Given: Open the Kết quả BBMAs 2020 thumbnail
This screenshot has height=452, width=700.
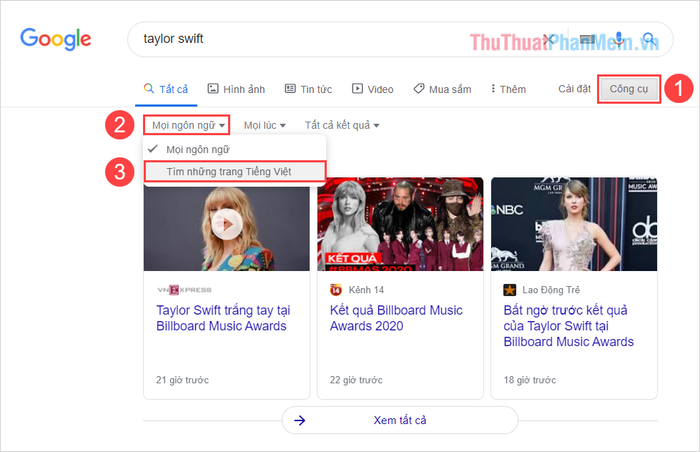Looking at the screenshot, I should click(400, 224).
